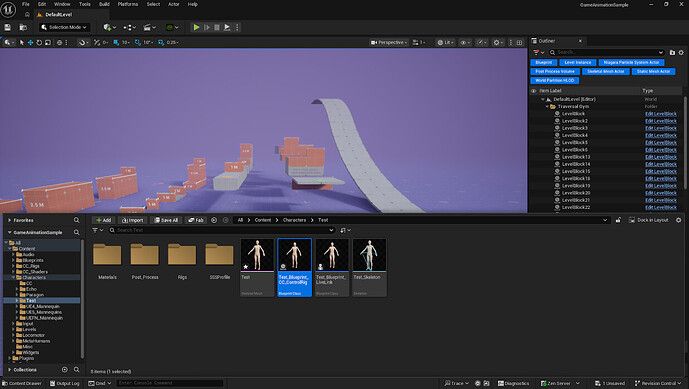Screen dimensions: 689x389
Task: Open the Blueprints dropdown in toolbar
Action: coord(129,27)
